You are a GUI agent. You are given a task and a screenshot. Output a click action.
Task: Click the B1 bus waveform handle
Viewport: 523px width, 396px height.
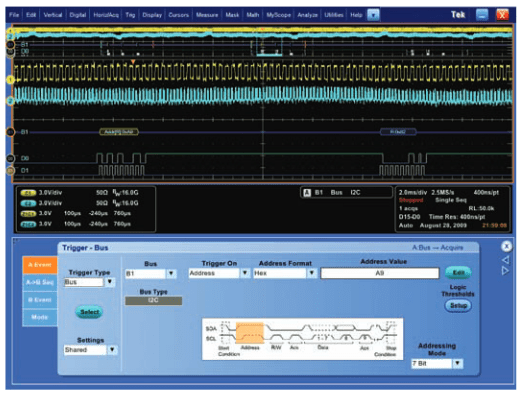pyautogui.click(x=10, y=132)
